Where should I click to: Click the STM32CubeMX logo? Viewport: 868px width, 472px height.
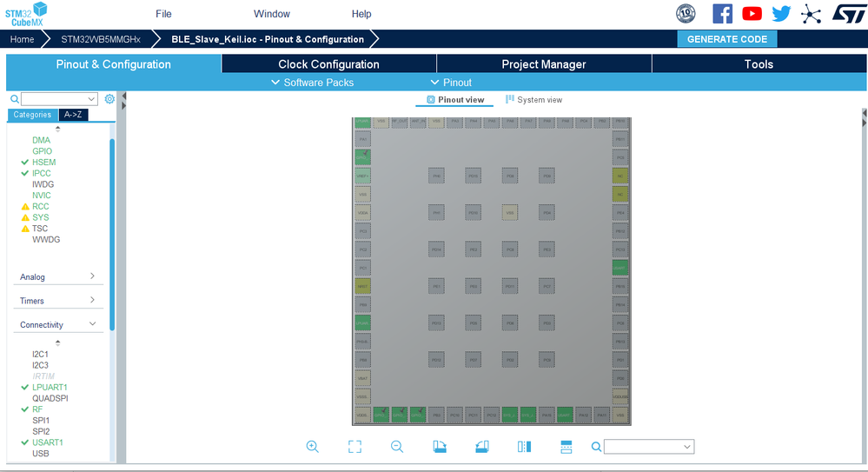coord(25,15)
